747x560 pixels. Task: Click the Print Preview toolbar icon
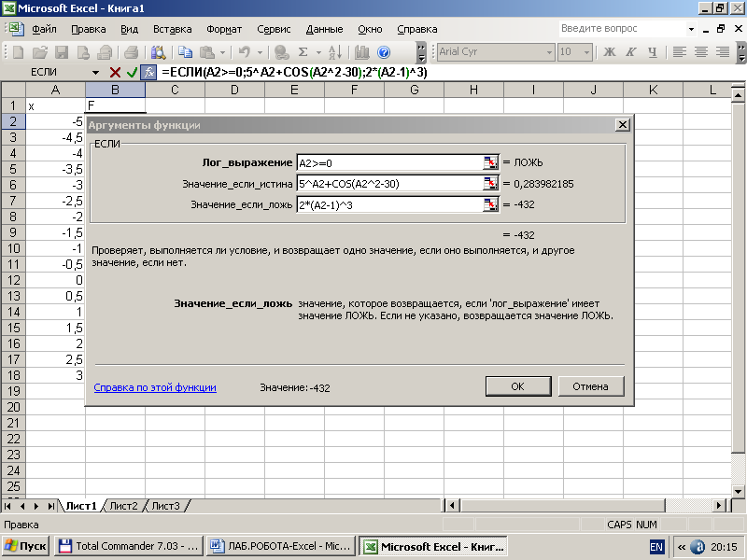pos(158,52)
